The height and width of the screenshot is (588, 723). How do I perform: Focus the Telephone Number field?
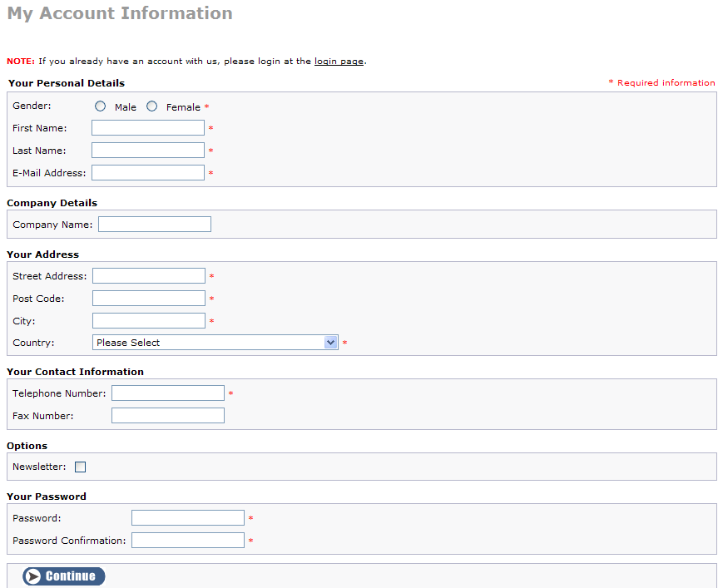168,393
